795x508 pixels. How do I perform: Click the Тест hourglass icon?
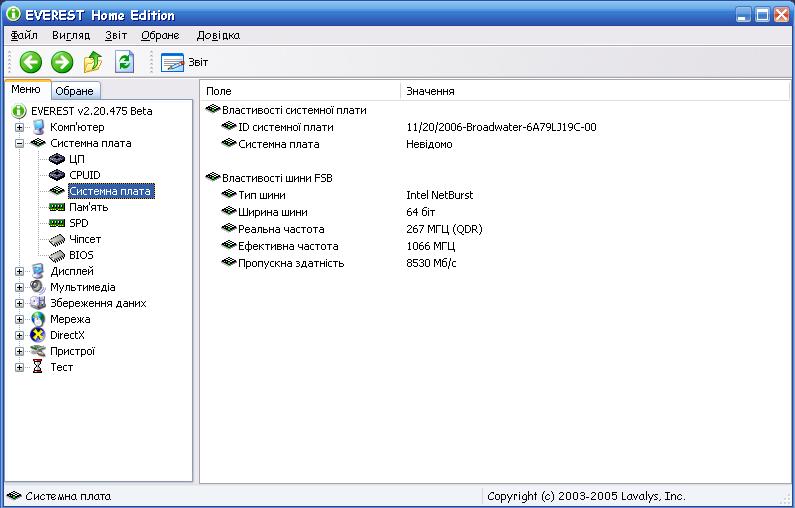[x=38, y=367]
